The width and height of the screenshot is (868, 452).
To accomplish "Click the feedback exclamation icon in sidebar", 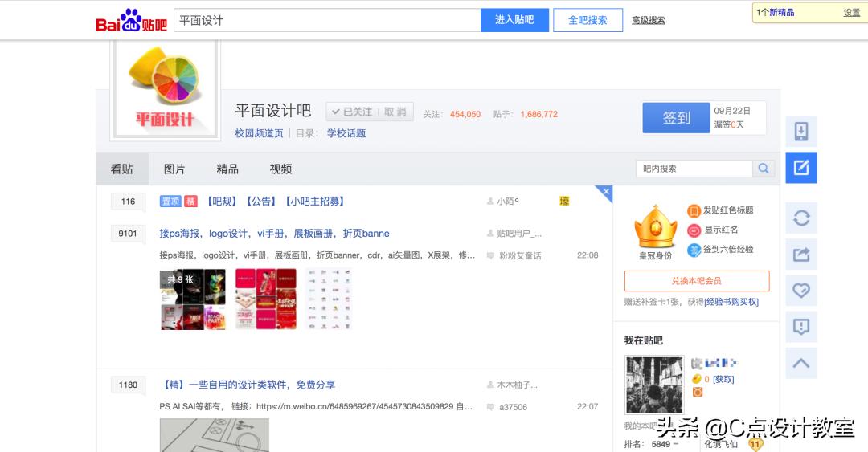I will (801, 327).
